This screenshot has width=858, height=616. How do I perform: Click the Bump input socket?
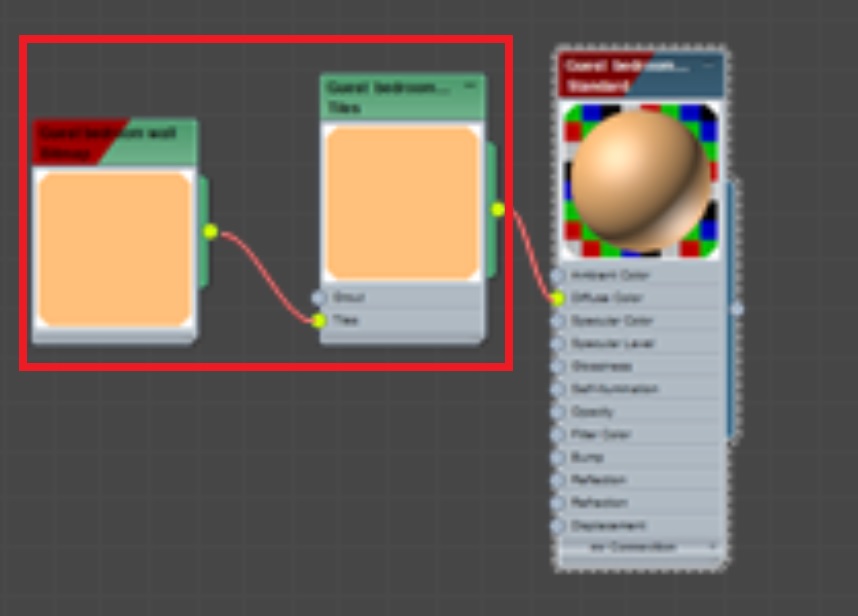(556, 457)
